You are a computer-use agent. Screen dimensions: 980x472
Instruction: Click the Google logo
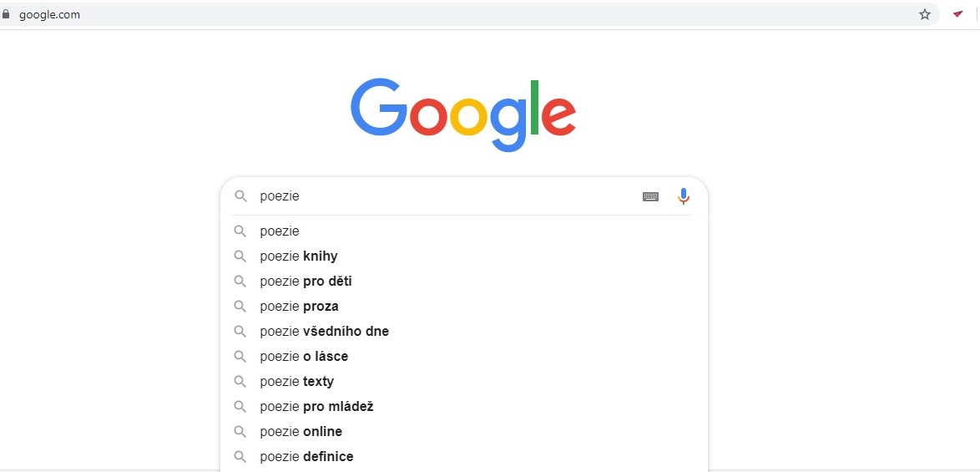coord(463,115)
